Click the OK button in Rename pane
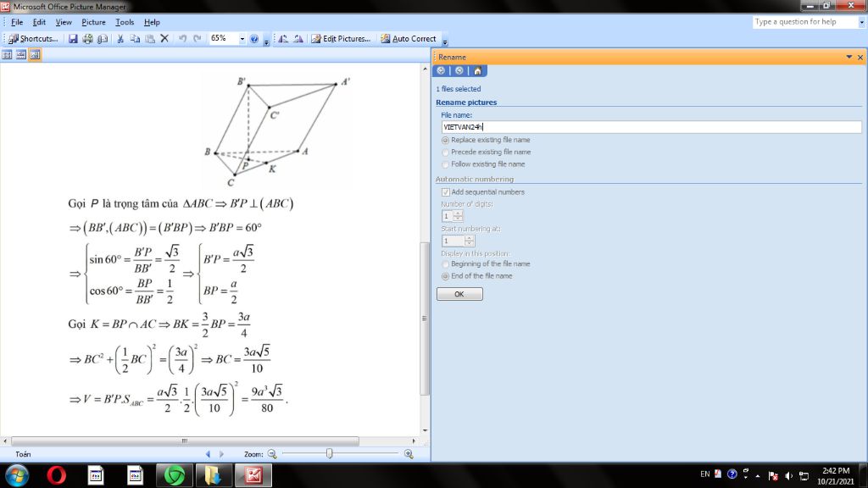Screen dimensions: 868x488 coord(459,294)
